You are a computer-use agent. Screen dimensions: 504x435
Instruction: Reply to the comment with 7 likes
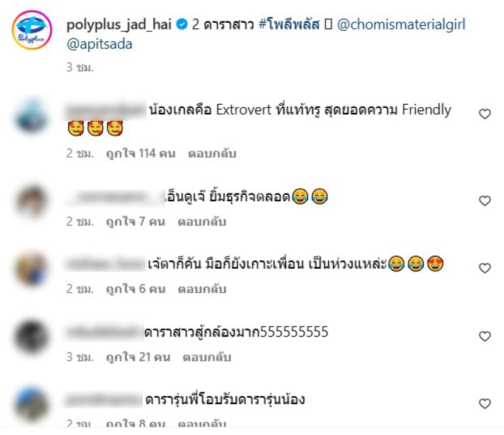pyautogui.click(x=202, y=222)
